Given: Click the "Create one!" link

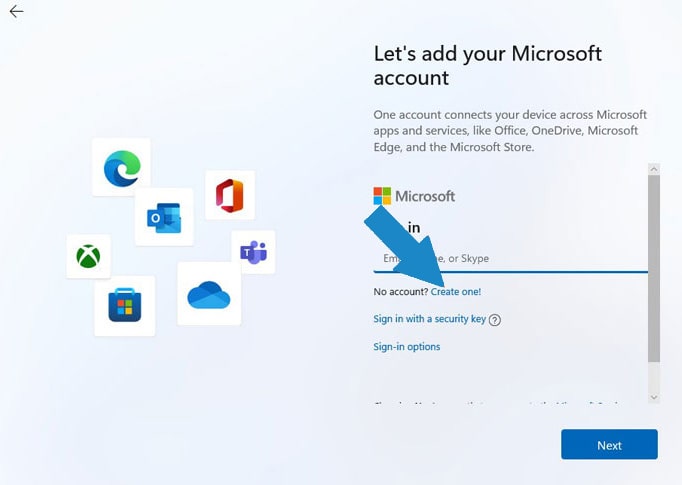Looking at the screenshot, I should pyautogui.click(x=456, y=292).
